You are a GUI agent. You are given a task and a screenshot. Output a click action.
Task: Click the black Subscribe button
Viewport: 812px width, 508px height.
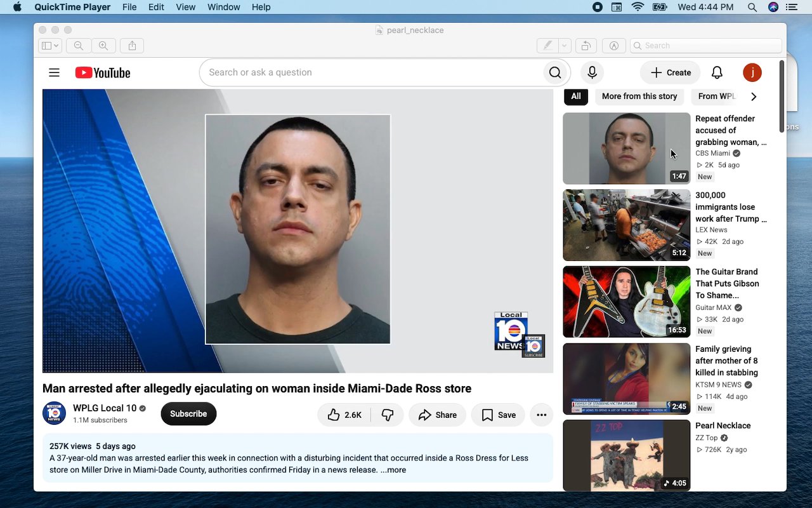pyautogui.click(x=188, y=414)
